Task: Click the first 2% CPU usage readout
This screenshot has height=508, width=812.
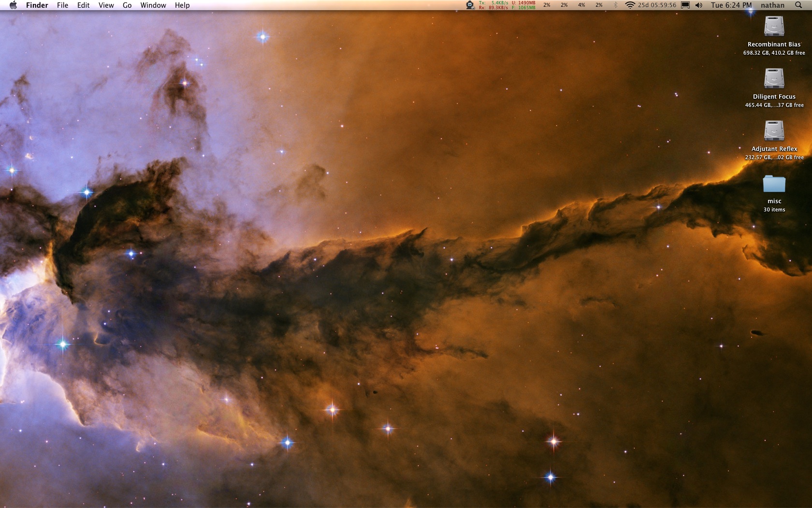Action: 547,5
